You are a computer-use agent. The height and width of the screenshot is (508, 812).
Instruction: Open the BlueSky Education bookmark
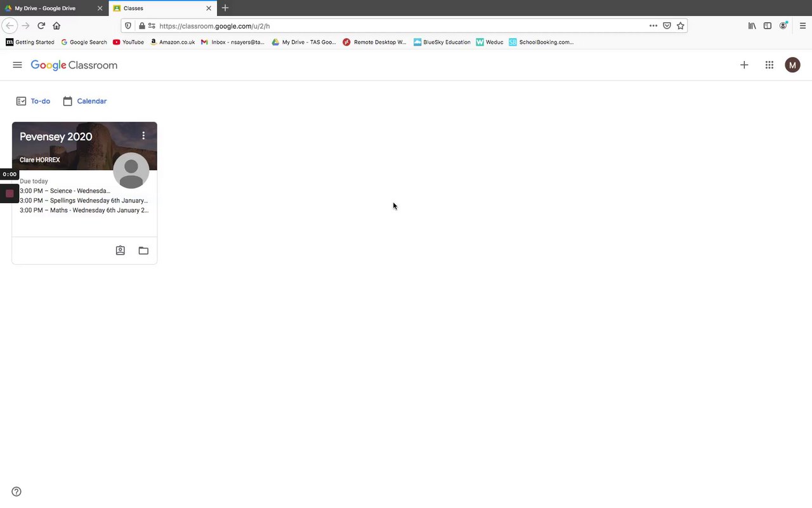pos(442,42)
